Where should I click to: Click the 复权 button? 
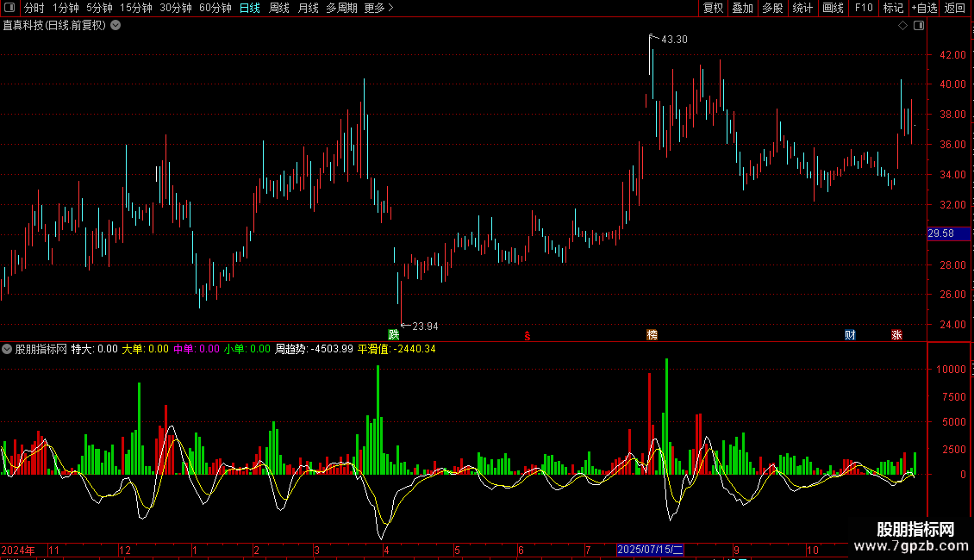(x=713, y=8)
